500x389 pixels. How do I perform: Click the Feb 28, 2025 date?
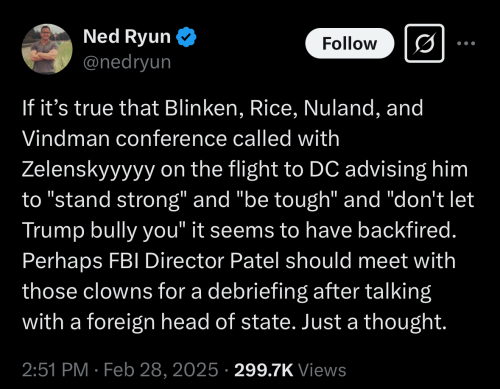(161, 370)
